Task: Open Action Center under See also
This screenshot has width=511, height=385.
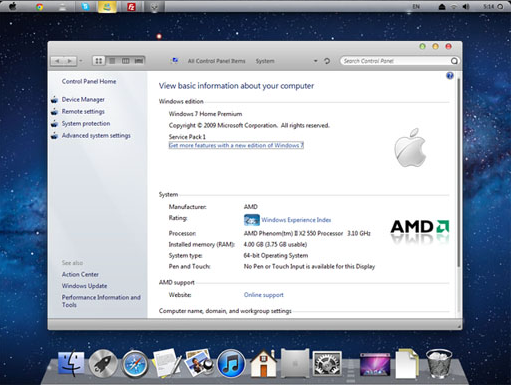Action: click(x=80, y=274)
